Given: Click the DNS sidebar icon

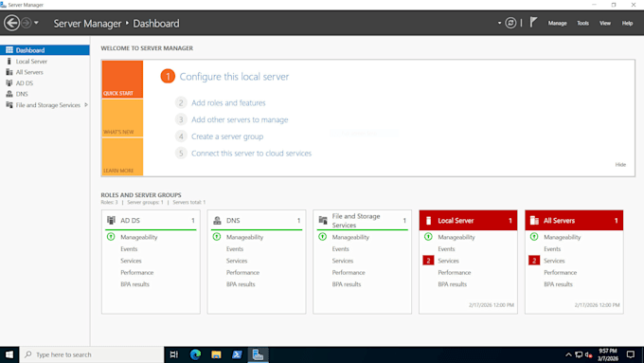Looking at the screenshot, I should pos(9,94).
